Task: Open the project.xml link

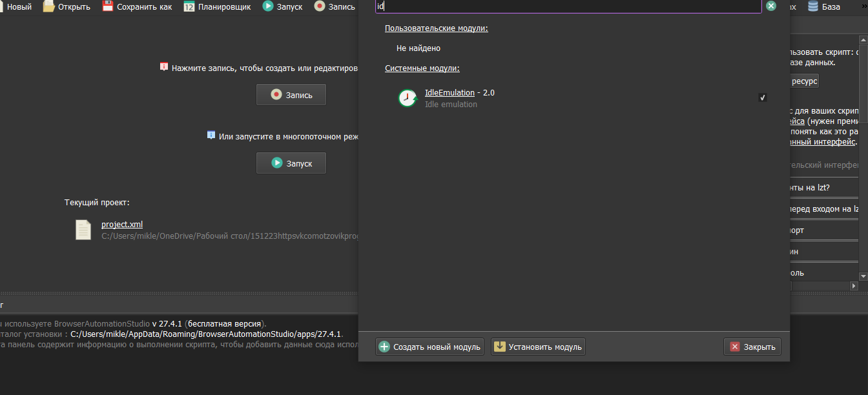Action: (122, 225)
